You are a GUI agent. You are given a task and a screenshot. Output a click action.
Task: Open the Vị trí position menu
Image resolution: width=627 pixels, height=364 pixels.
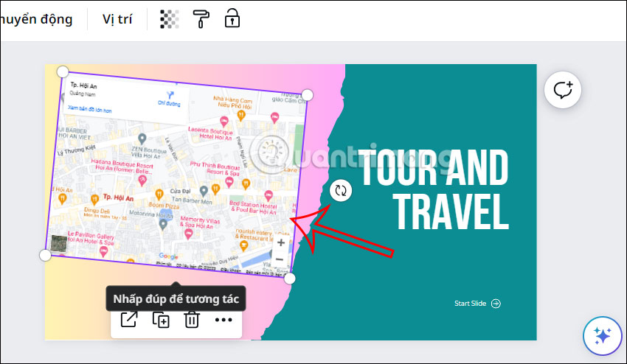(x=117, y=18)
